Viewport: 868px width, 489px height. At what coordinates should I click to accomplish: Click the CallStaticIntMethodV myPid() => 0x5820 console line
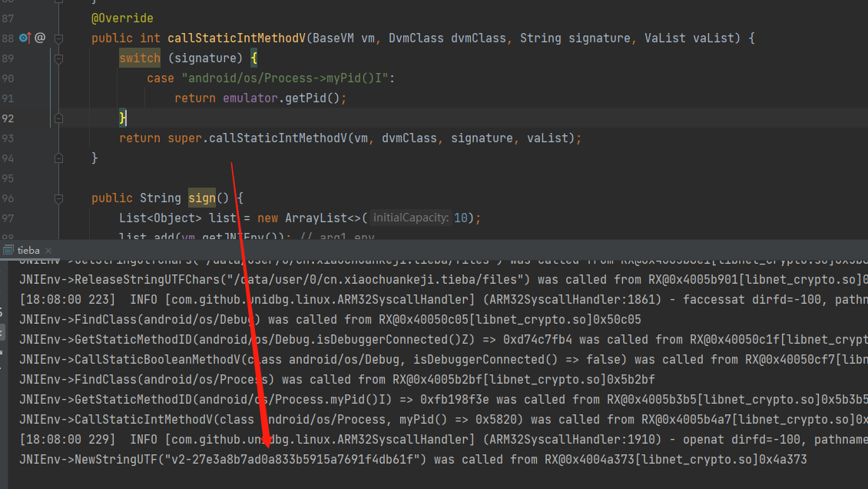point(443,419)
